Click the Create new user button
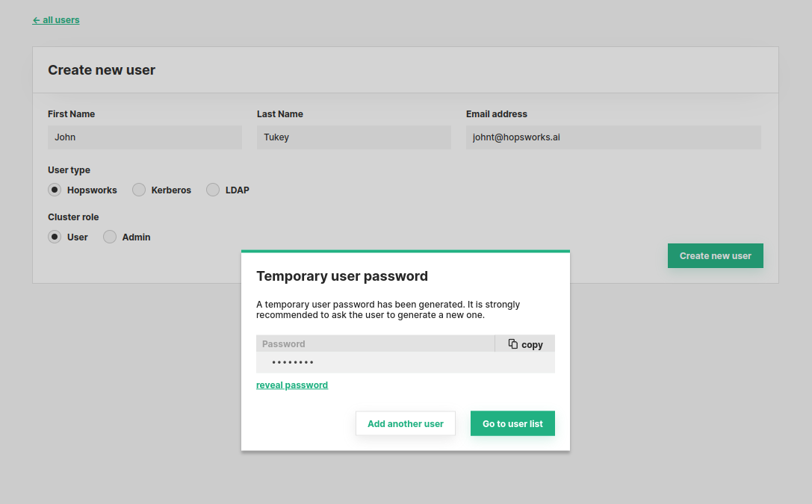 click(715, 255)
